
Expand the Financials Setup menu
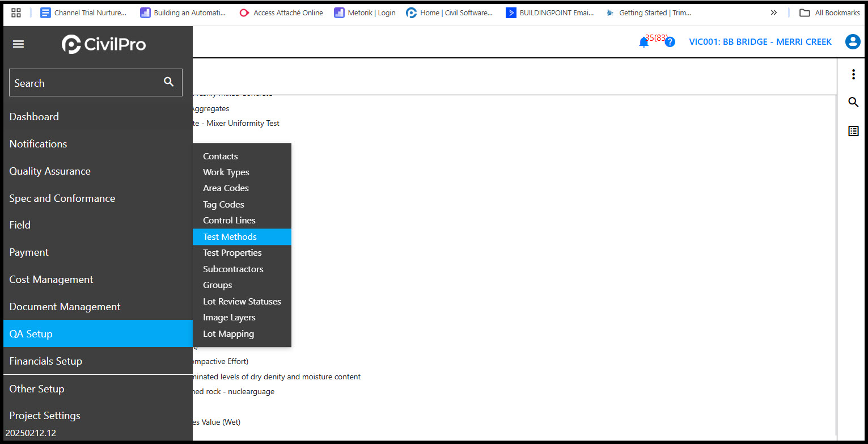click(x=46, y=361)
